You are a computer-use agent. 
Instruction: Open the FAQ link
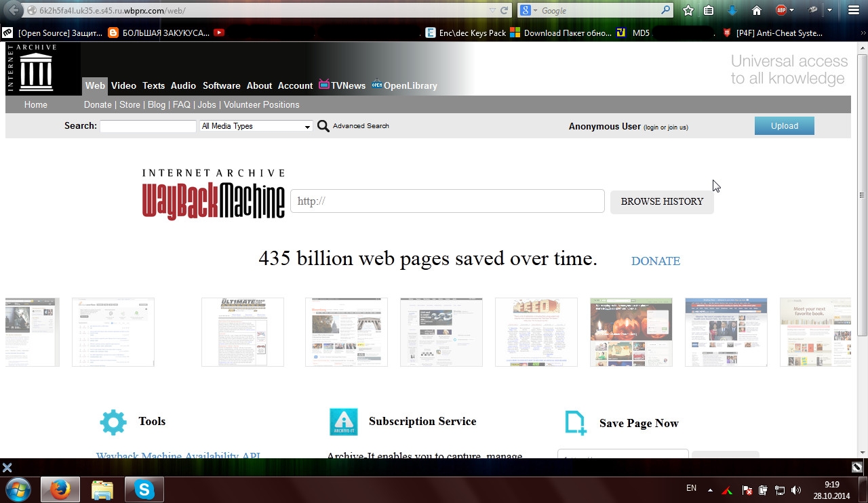tap(182, 104)
